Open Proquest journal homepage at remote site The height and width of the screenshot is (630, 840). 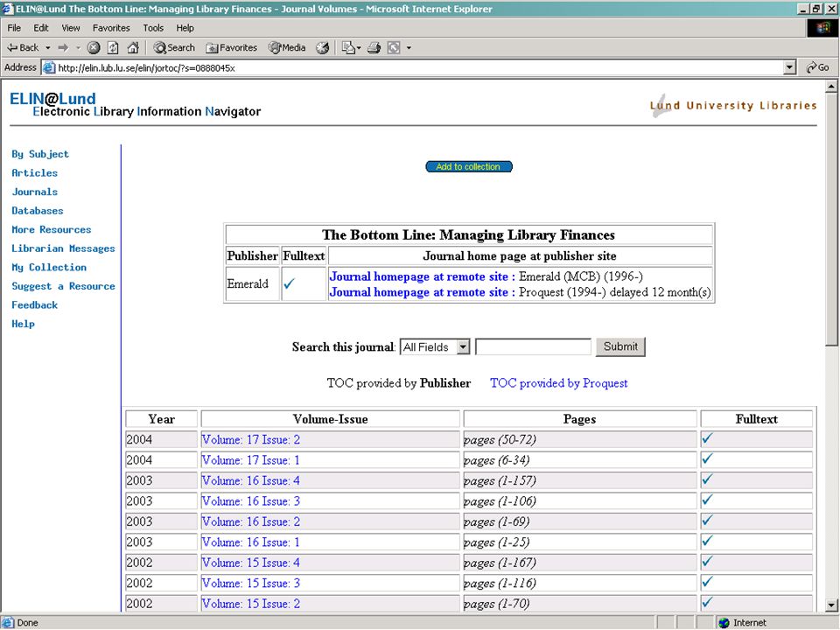(x=422, y=292)
